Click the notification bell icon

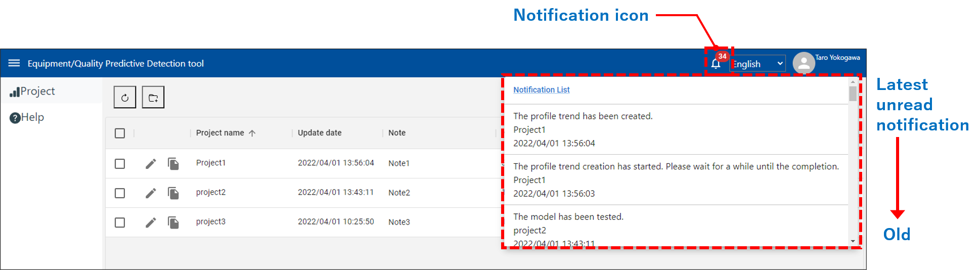point(716,64)
